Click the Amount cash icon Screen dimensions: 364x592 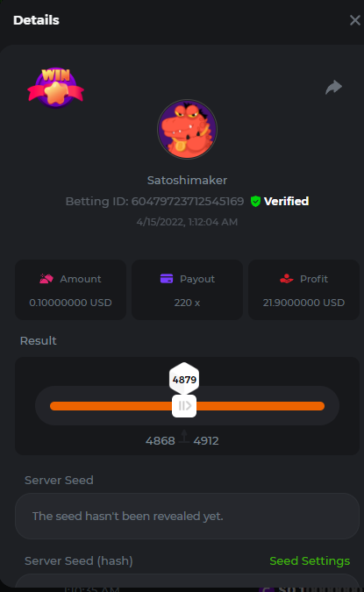pyautogui.click(x=46, y=279)
